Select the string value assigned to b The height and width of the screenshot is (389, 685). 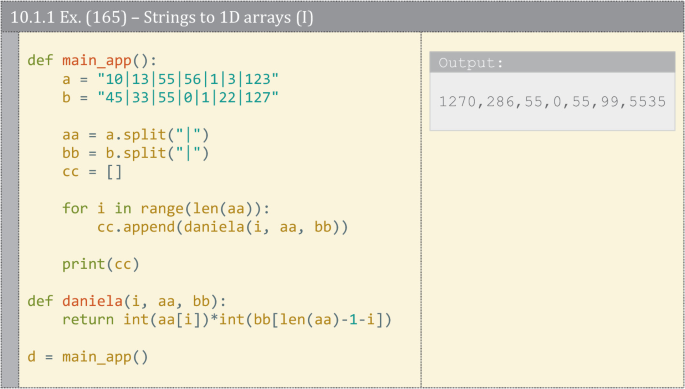[188, 97]
